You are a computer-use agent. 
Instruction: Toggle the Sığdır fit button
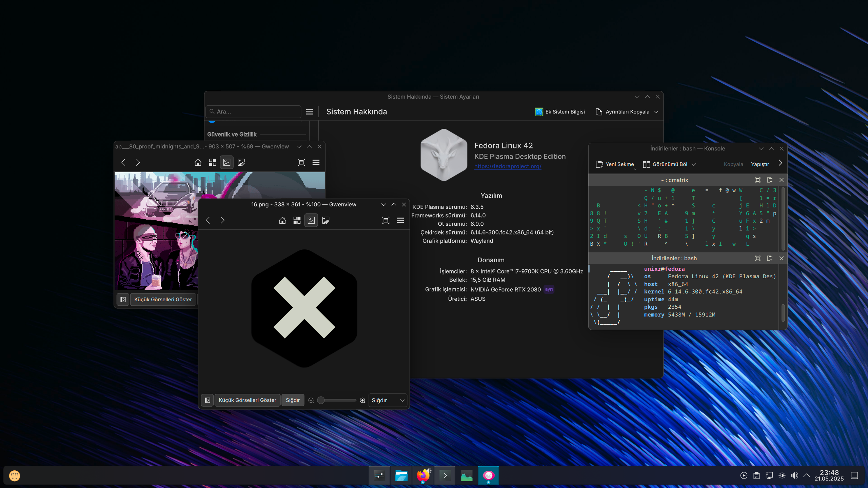tap(293, 400)
